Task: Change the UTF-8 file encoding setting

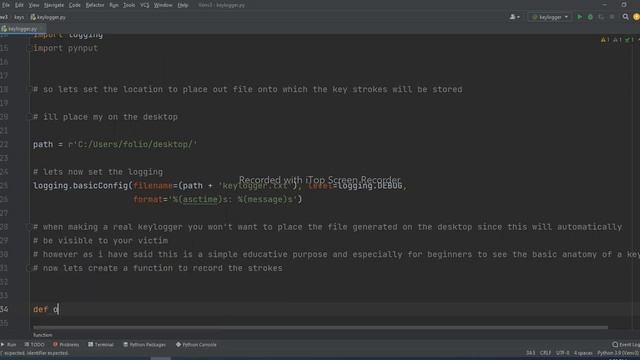Action: click(x=562, y=353)
